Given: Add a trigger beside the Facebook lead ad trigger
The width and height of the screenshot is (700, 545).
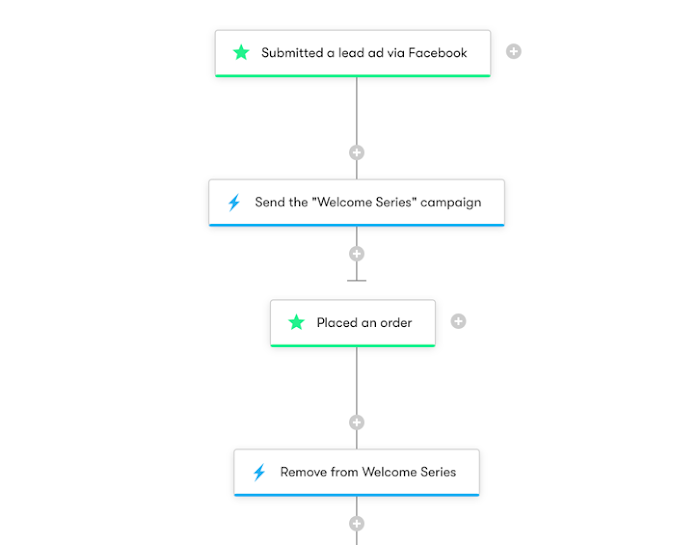Looking at the screenshot, I should pos(513,51).
